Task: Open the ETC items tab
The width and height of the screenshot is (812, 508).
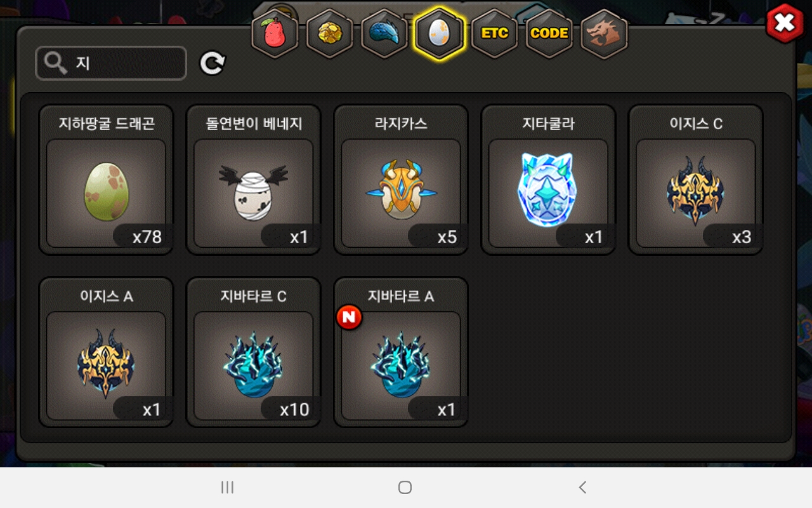Action: [x=494, y=34]
